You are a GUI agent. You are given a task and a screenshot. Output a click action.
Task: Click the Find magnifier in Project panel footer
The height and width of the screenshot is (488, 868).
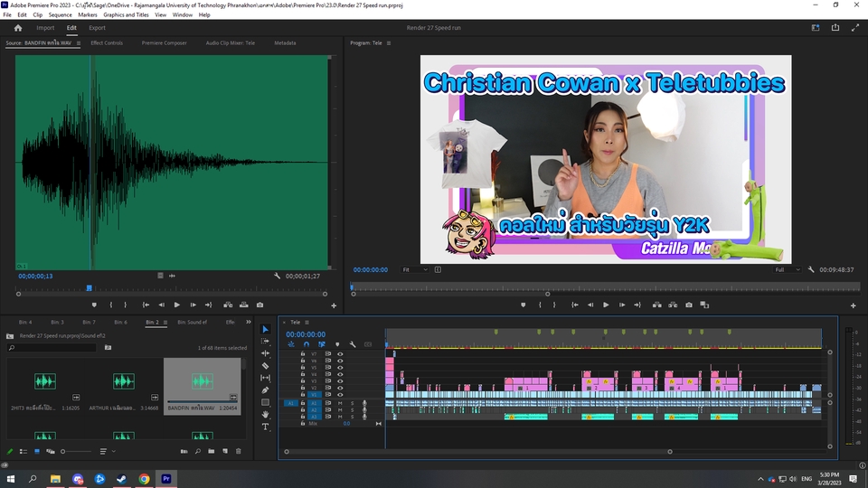pos(198,452)
